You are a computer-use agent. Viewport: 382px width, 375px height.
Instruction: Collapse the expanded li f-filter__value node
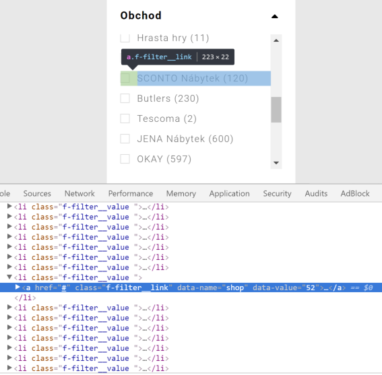tap(10, 277)
